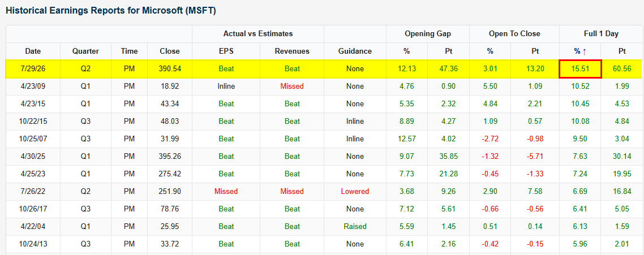Click the 47.36 opening gap point cell

449,68
